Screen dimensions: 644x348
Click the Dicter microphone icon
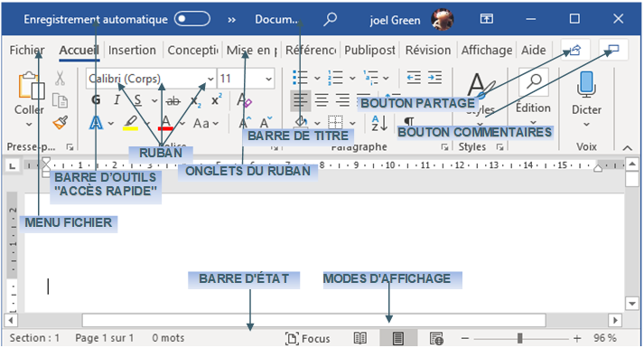(586, 84)
